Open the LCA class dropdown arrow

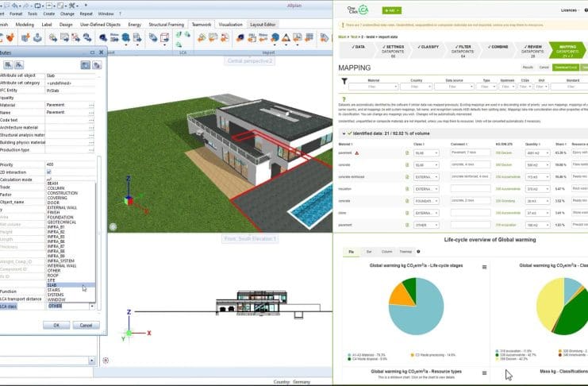(91, 306)
